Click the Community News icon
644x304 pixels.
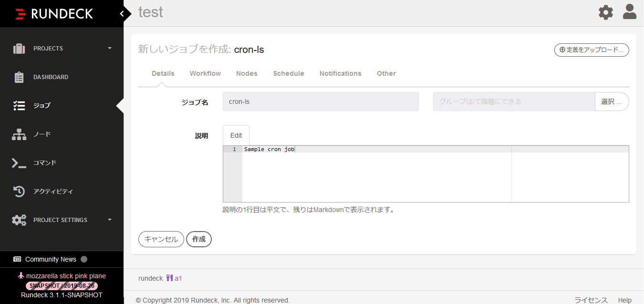[x=18, y=259]
